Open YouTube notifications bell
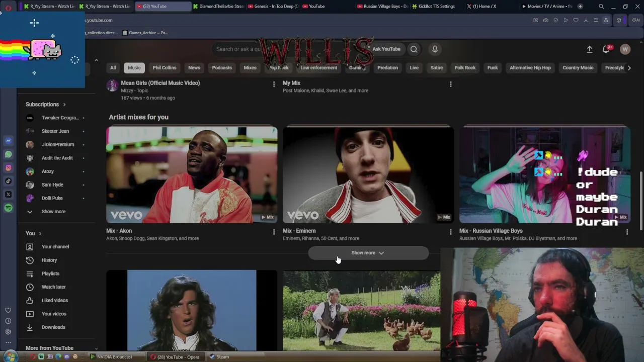 pyautogui.click(x=606, y=49)
